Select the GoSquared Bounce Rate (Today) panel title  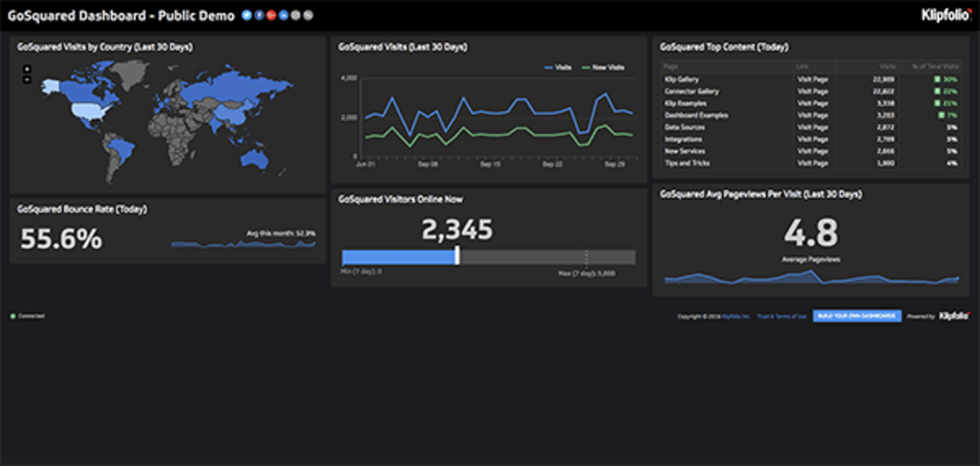(83, 209)
